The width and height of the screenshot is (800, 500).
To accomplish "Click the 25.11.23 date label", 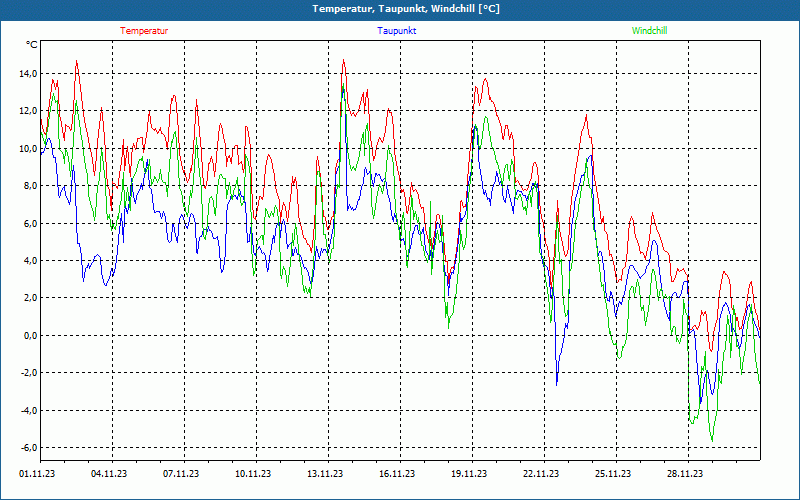I will (x=613, y=474).
